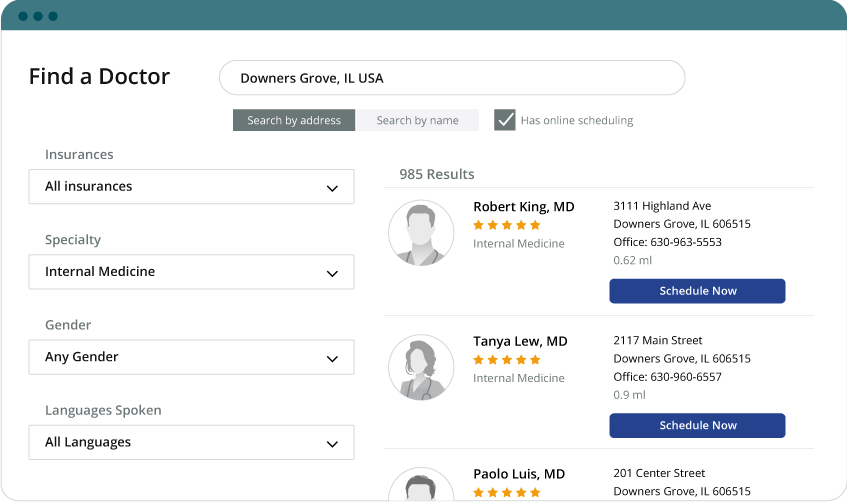Switch to Search by name tab
Image resolution: width=847 pixels, height=502 pixels.
coord(417,120)
